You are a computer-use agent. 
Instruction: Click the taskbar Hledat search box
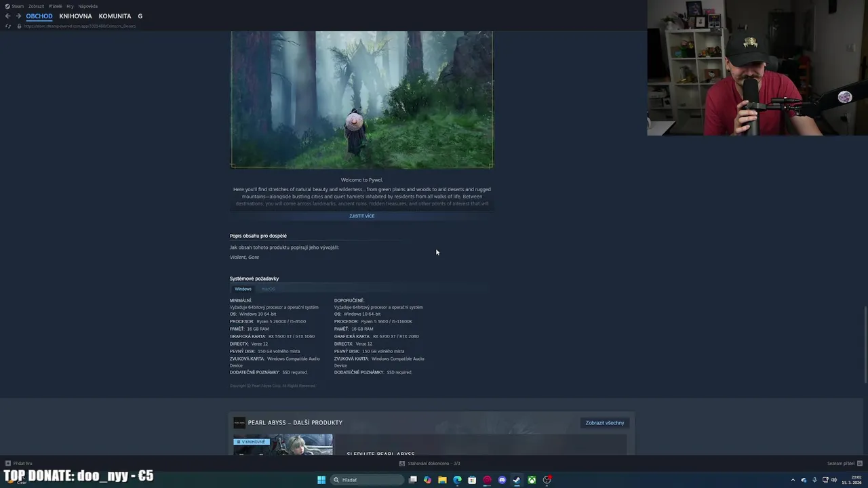point(367,480)
